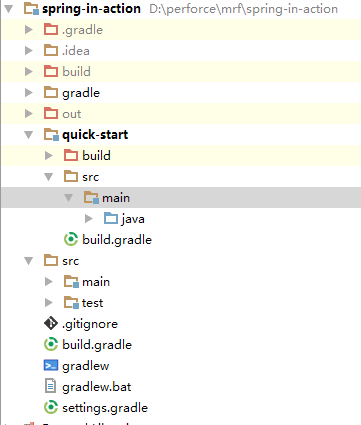Expand main arrow under root src
The width and height of the screenshot is (361, 425).
[x=49, y=282]
